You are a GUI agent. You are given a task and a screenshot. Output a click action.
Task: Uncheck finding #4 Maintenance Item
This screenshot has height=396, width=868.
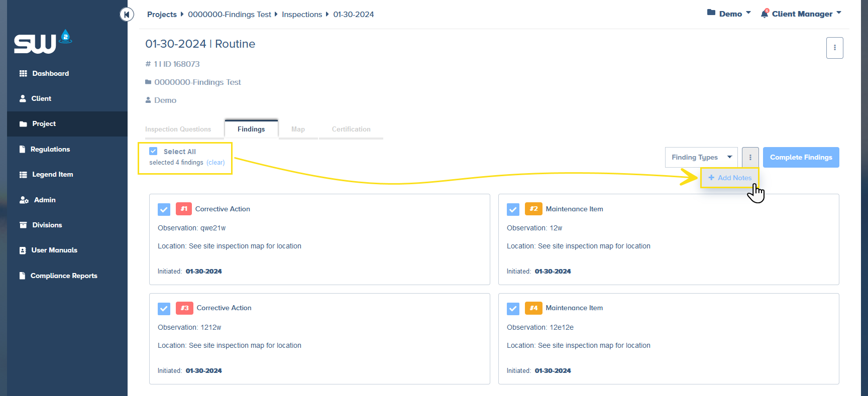tap(513, 309)
